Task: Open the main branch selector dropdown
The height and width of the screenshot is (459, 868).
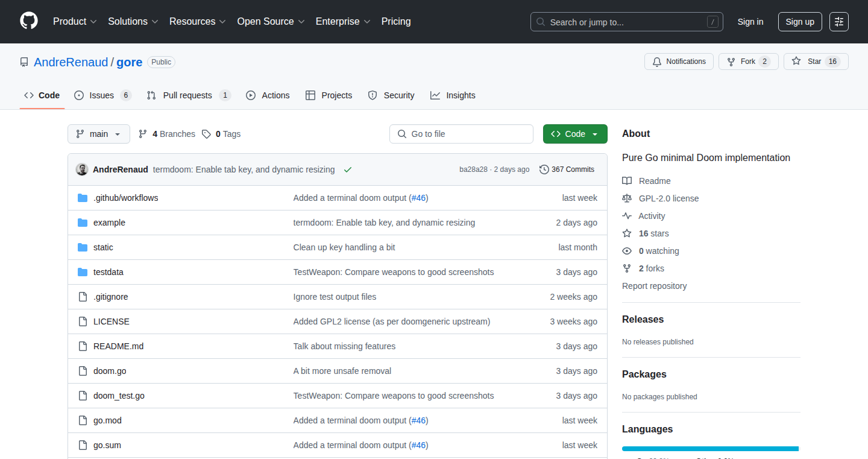Action: tap(99, 134)
